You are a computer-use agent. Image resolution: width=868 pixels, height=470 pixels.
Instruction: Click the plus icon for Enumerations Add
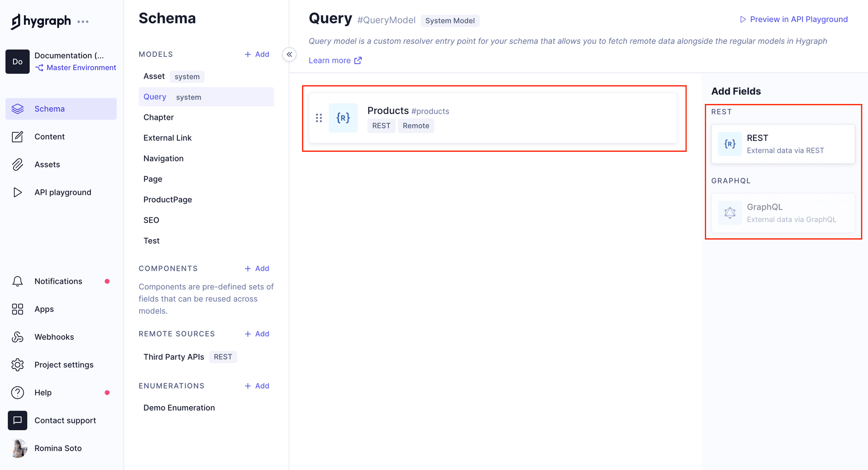coord(248,386)
